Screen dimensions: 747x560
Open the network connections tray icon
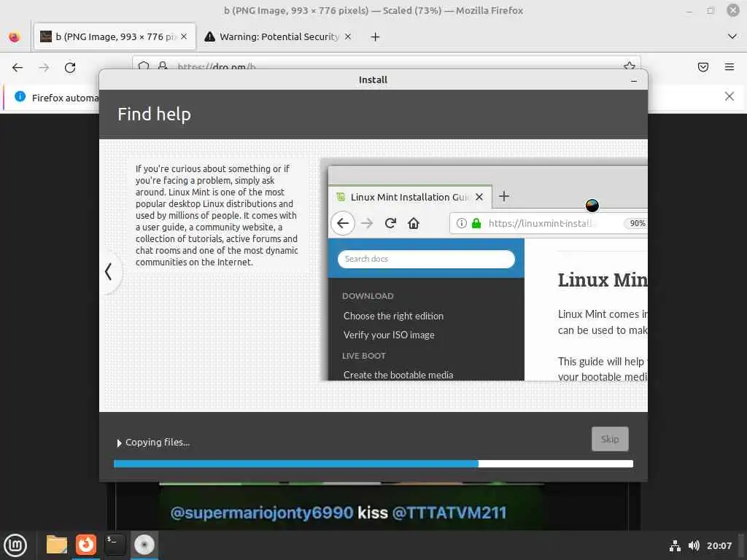pos(675,545)
